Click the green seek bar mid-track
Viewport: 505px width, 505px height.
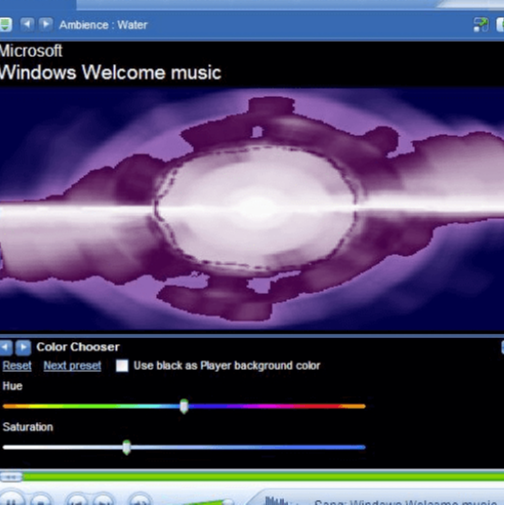[263, 477]
